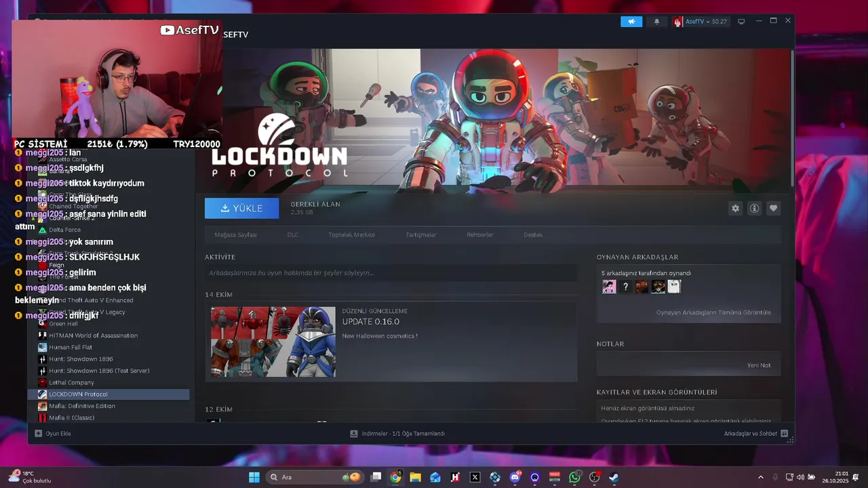Open the DLC tab
868x488 pixels.
[292, 235]
